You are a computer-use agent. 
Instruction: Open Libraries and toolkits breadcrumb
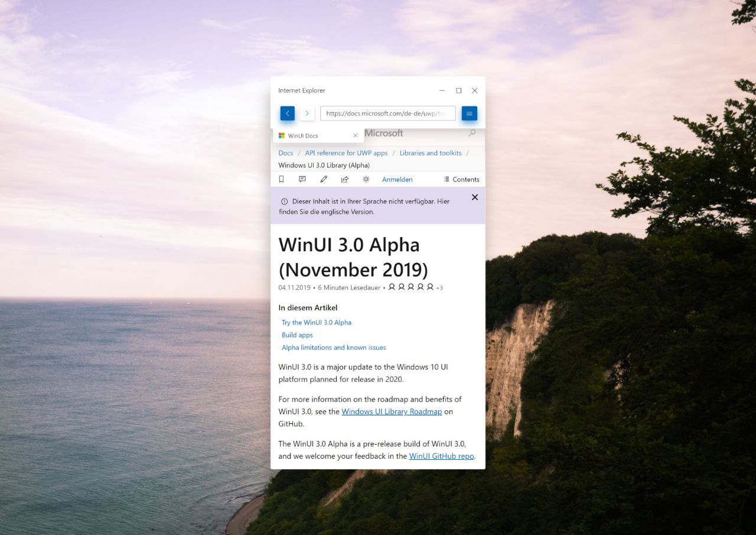click(x=431, y=153)
